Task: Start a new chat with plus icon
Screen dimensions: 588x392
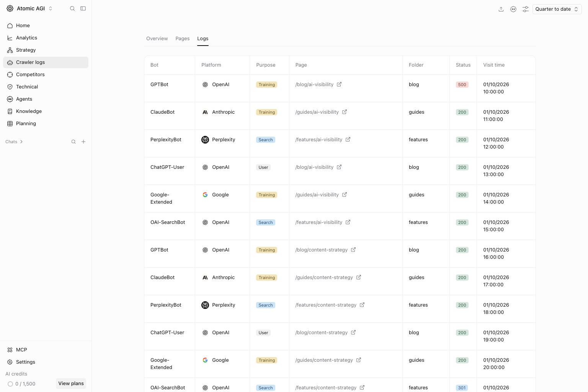Action: 83,142
